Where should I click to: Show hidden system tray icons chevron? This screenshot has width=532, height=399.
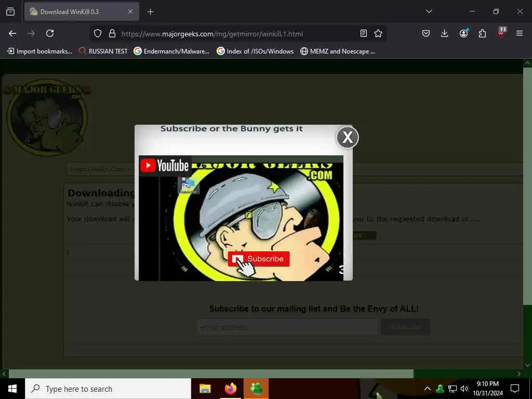pyautogui.click(x=428, y=389)
